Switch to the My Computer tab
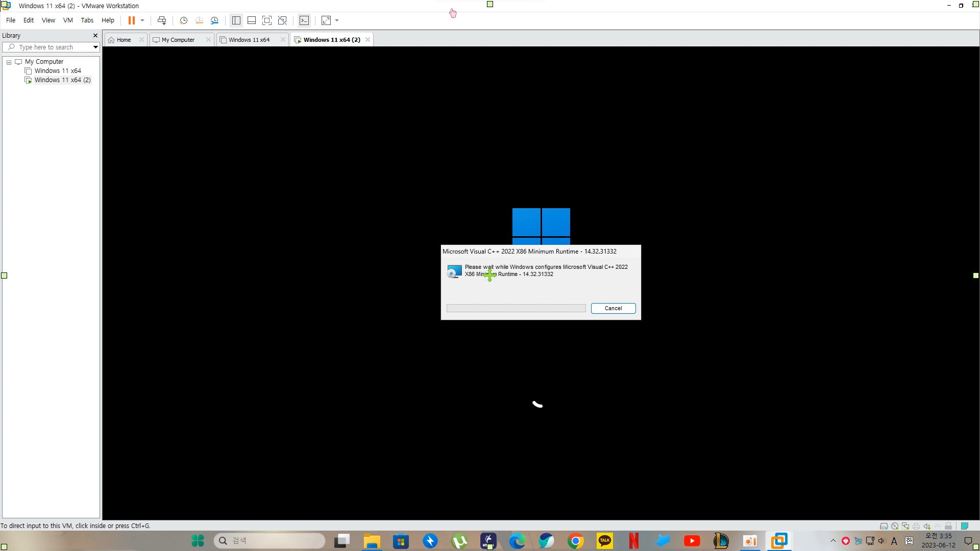This screenshot has height=551, width=980. coord(178,40)
